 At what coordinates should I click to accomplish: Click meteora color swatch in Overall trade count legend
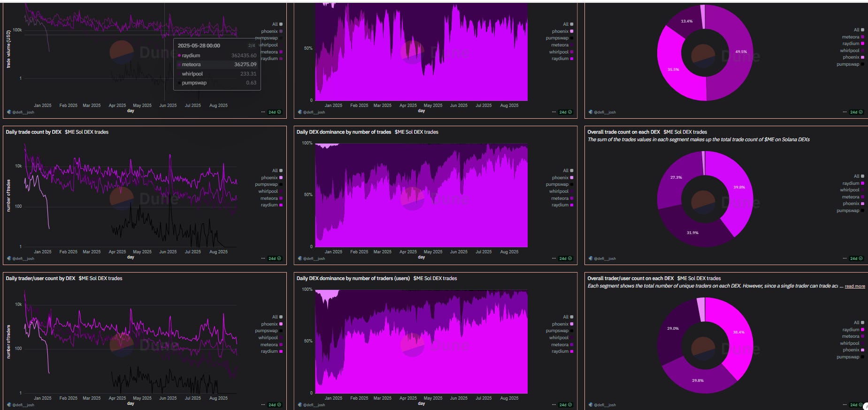point(862,197)
